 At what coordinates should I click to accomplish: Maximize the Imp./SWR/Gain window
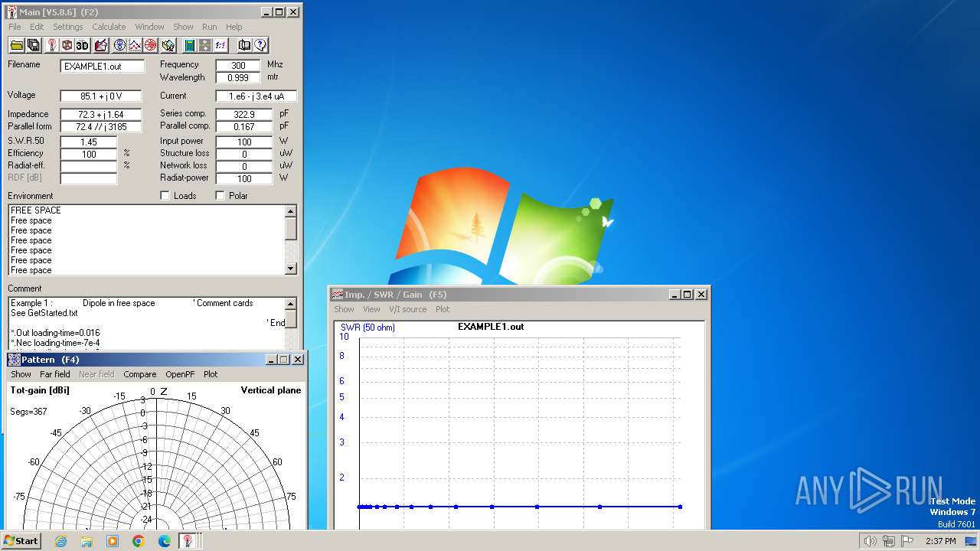[x=688, y=295]
